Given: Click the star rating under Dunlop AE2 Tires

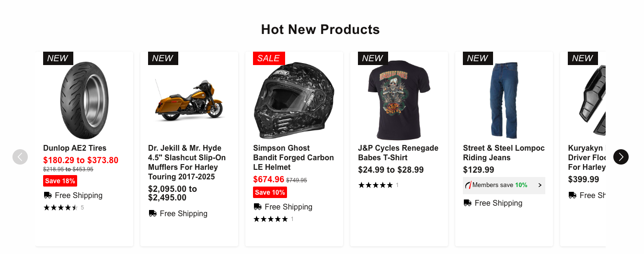Looking at the screenshot, I should pos(60,208).
